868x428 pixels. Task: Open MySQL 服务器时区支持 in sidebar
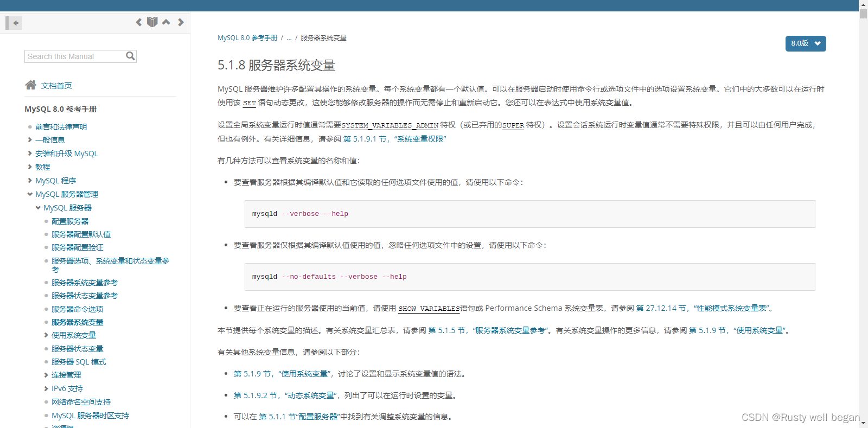[90, 416]
